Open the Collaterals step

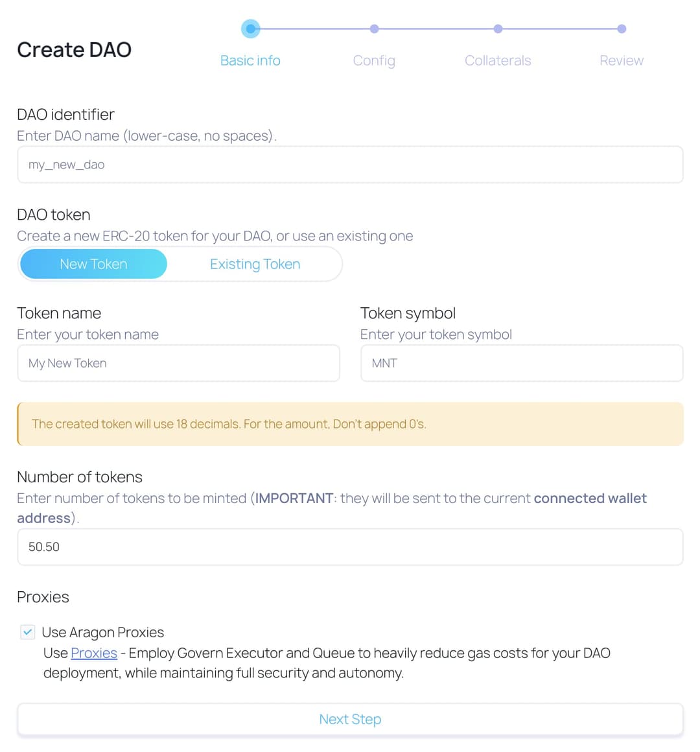(498, 60)
